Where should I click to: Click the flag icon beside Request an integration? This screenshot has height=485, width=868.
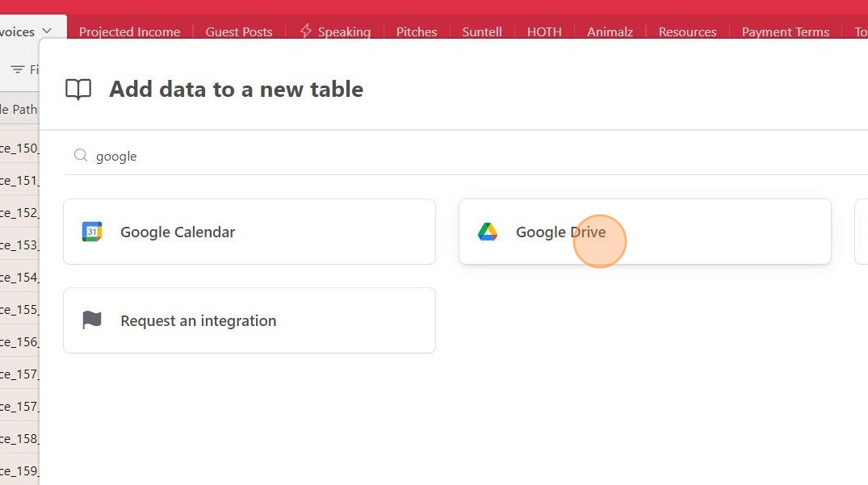[92, 320]
